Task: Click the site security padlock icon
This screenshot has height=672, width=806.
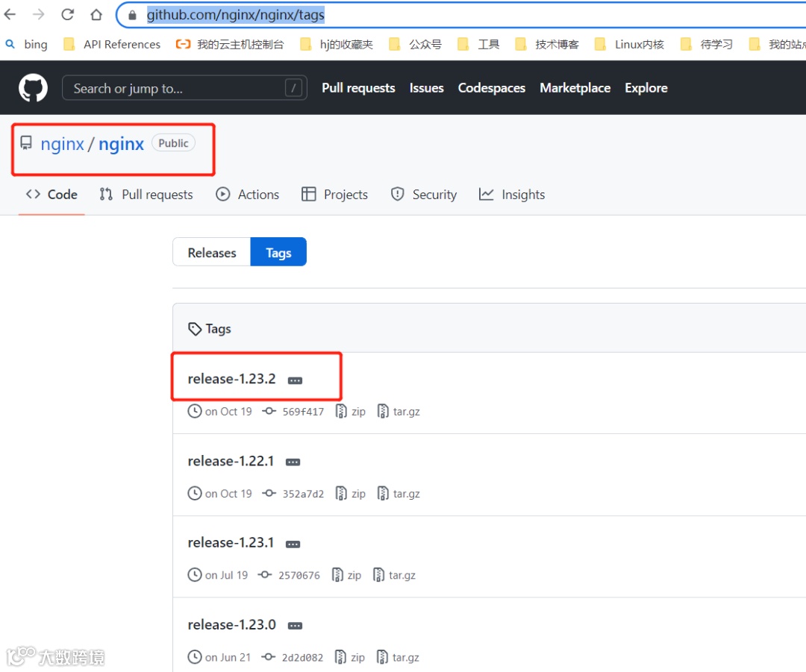Action: tap(132, 15)
